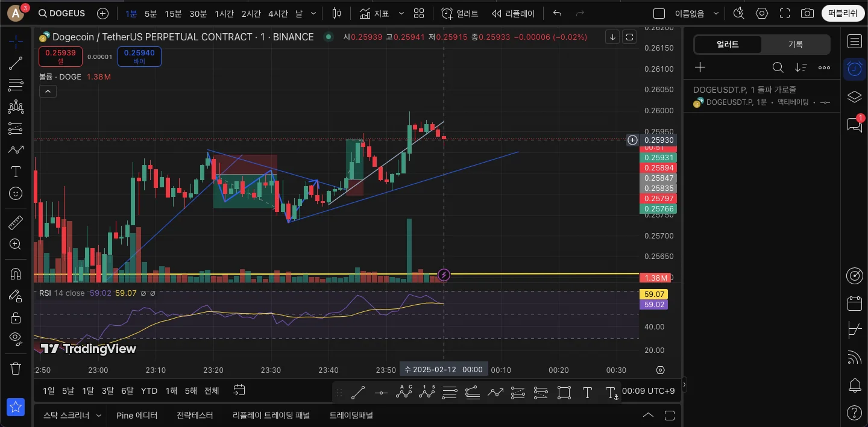Image resolution: width=868 pixels, height=427 pixels.
Task: Open the watchlist panel icon
Action: pyautogui.click(x=854, y=41)
